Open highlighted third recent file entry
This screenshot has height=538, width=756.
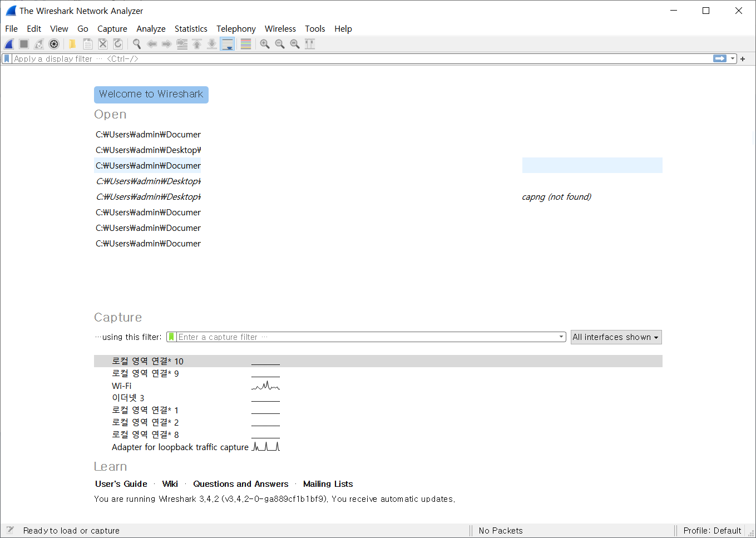[x=378, y=165]
